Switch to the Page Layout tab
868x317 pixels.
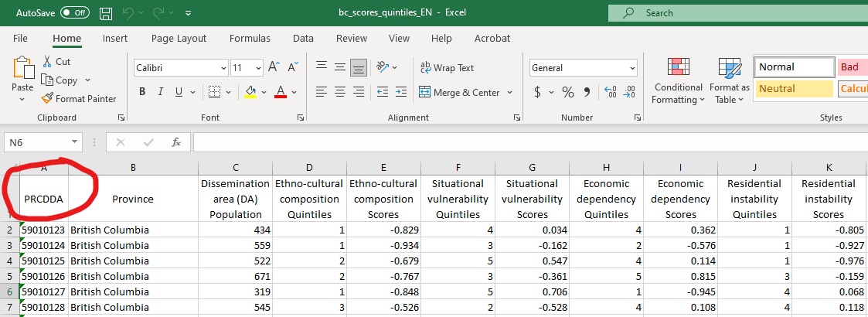click(x=179, y=39)
